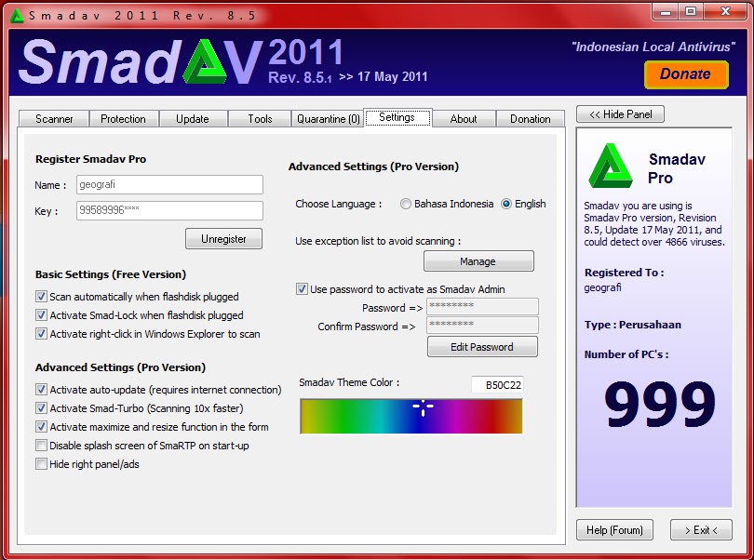Toggle maximize and resize function checkbox
Screen dimensions: 754x560
click(x=41, y=427)
